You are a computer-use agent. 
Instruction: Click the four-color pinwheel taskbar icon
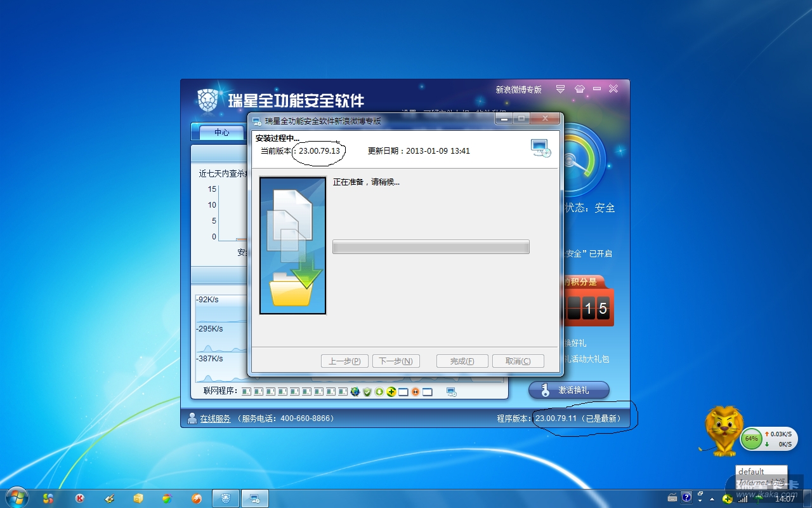coord(48,498)
